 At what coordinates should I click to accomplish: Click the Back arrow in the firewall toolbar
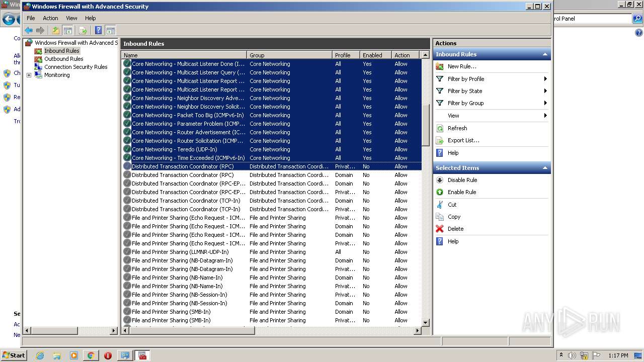coord(29,31)
